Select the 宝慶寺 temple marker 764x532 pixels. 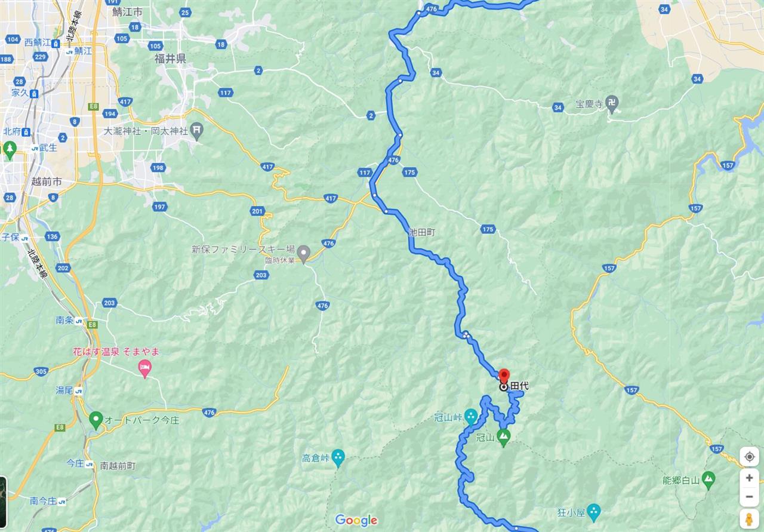(x=612, y=102)
